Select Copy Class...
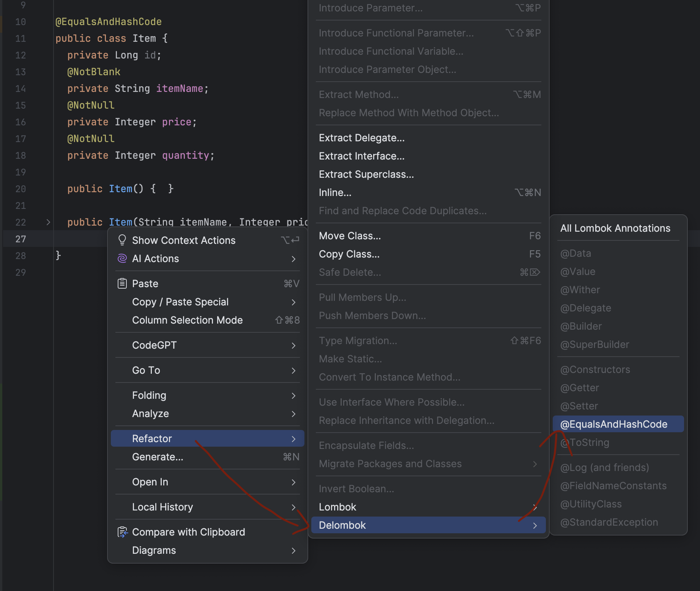The width and height of the screenshot is (700, 591). coord(428,254)
